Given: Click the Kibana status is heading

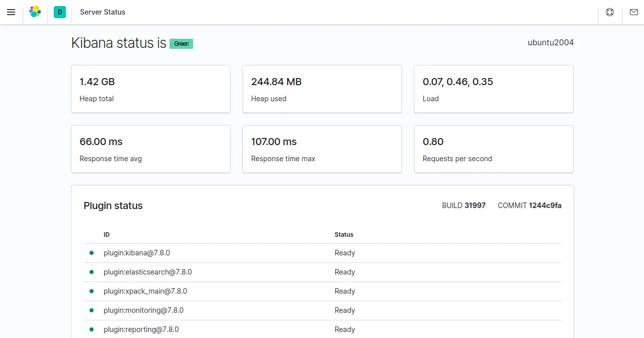Looking at the screenshot, I should tap(119, 43).
